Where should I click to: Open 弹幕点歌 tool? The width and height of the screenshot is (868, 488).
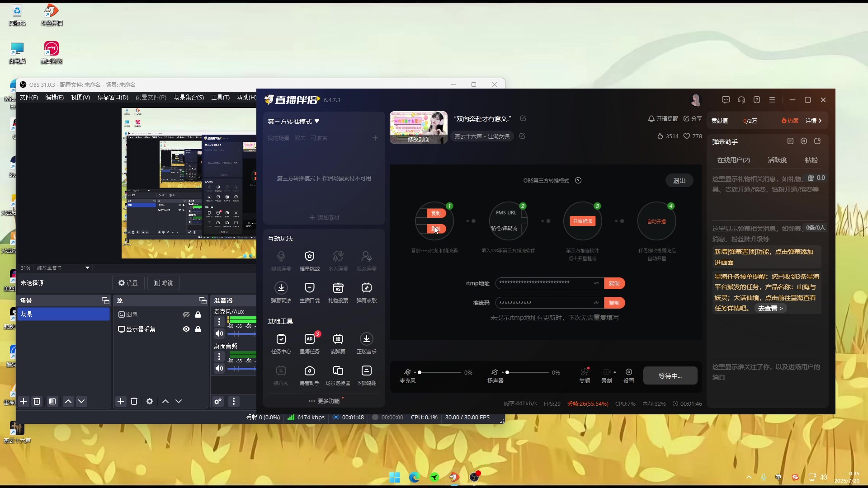point(366,292)
